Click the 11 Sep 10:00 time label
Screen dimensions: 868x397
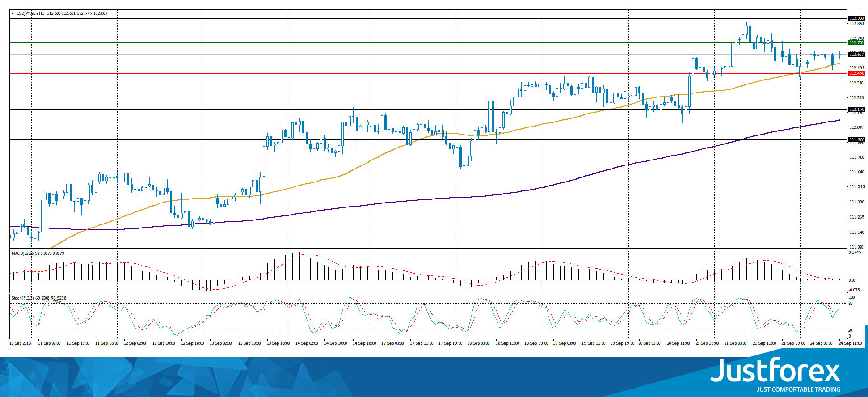pos(78,343)
